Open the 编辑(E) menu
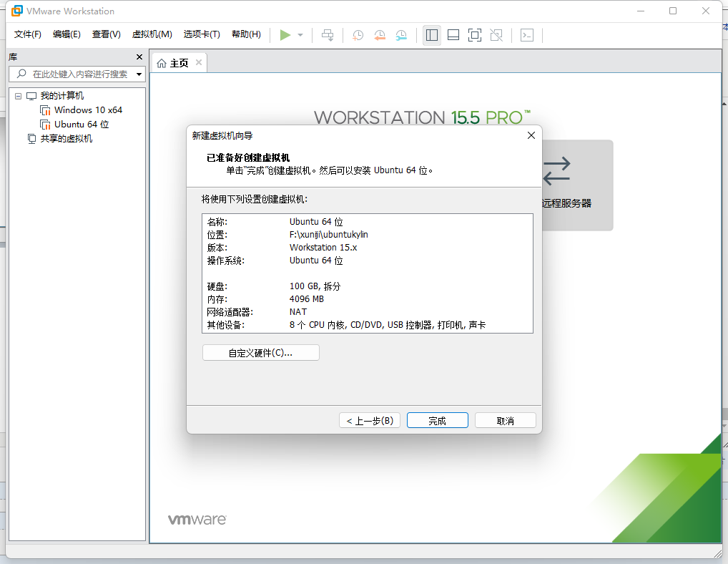The image size is (728, 564). (x=67, y=34)
